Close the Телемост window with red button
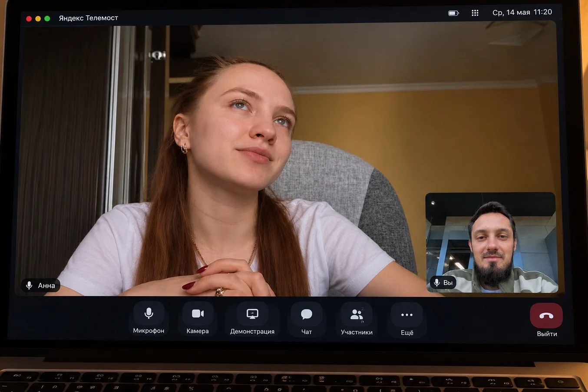The height and width of the screenshot is (392, 588). click(x=29, y=19)
